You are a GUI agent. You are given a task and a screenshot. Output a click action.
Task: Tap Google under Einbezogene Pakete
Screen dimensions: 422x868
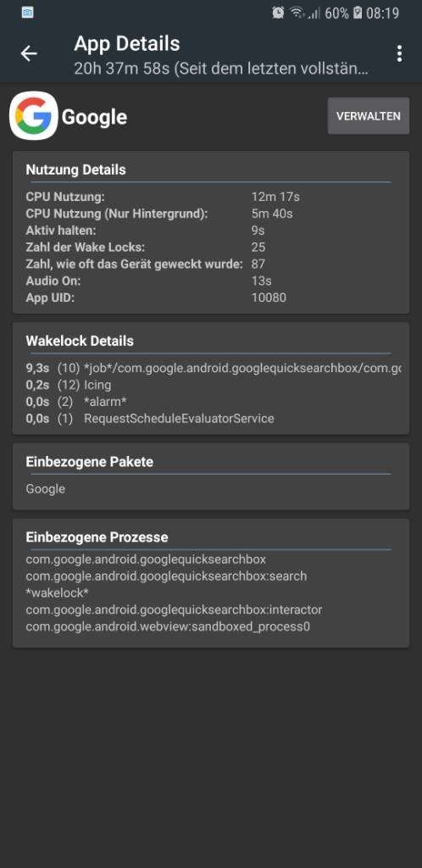[x=46, y=489]
